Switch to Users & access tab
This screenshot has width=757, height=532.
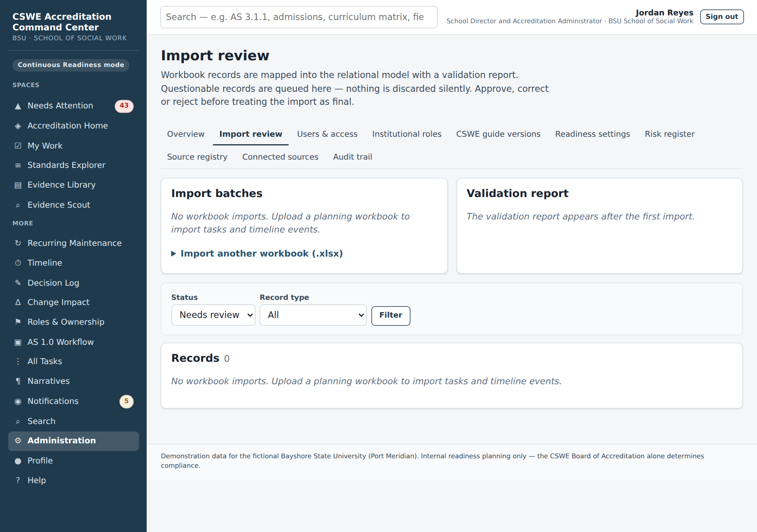[327, 134]
